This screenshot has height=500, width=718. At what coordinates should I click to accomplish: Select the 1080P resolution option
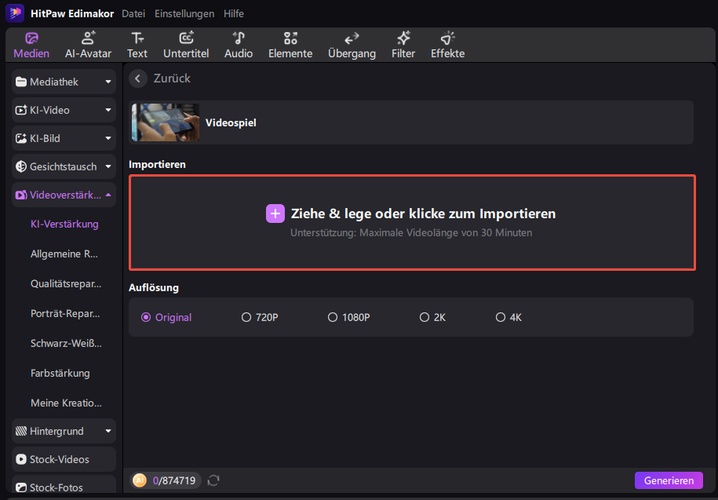click(348, 317)
